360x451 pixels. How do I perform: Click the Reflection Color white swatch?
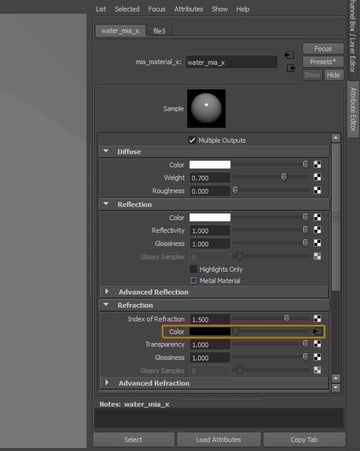[210, 217]
